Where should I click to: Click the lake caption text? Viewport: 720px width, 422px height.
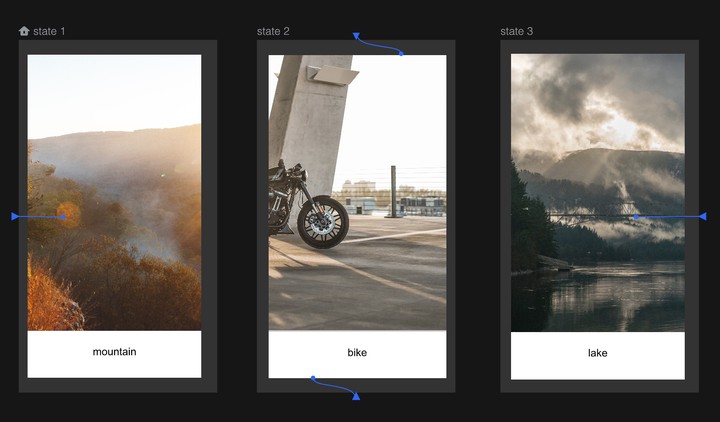pyautogui.click(x=597, y=353)
